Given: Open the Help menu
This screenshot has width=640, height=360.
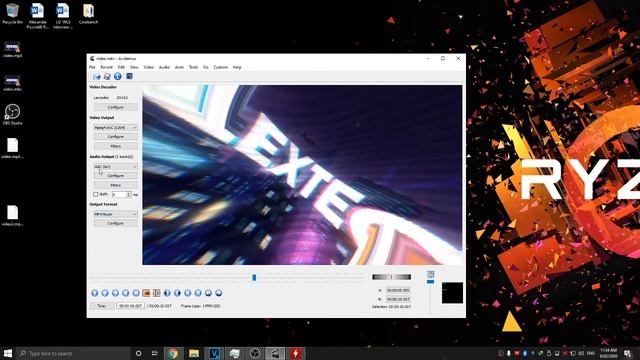Looking at the screenshot, I should (237, 67).
